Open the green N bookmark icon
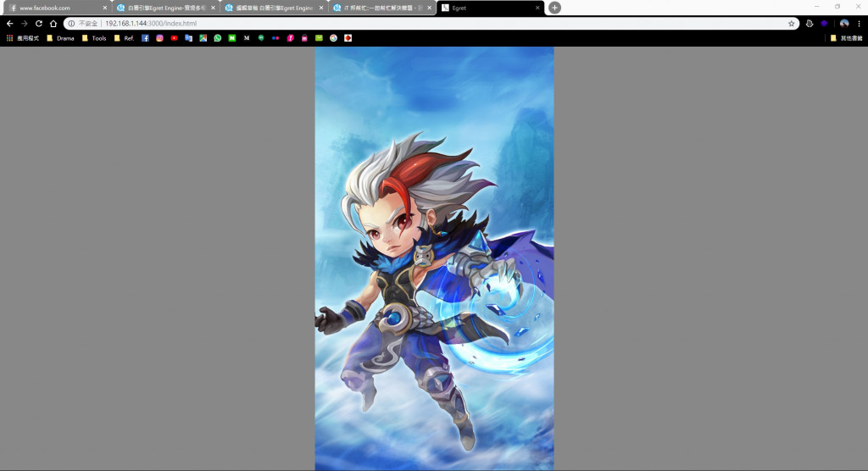The image size is (868, 471). [x=232, y=38]
